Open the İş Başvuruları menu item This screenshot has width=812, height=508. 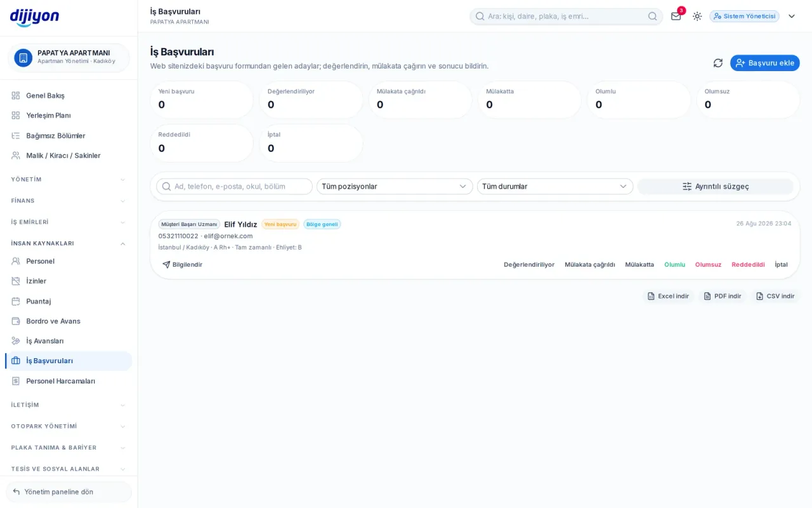click(x=69, y=361)
